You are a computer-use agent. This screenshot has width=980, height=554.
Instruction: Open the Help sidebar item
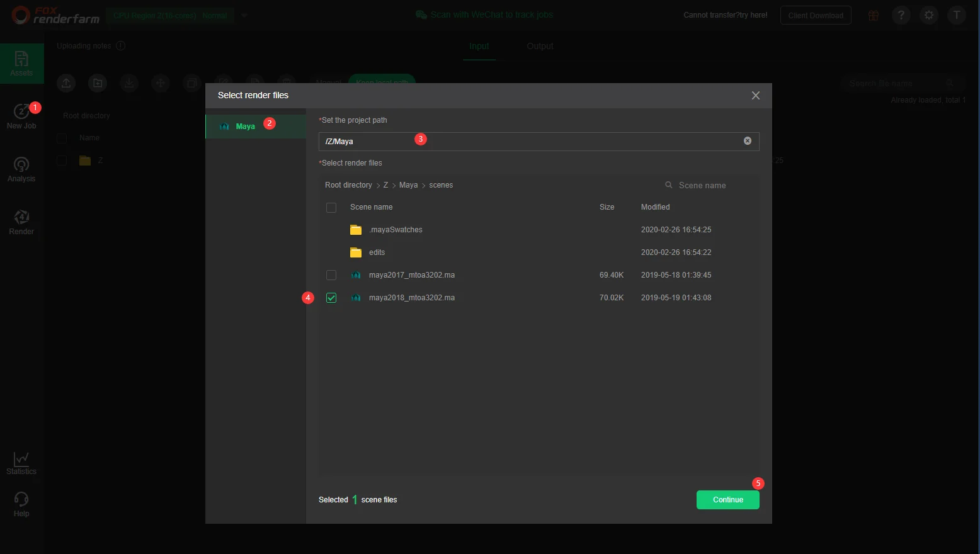pos(21,504)
